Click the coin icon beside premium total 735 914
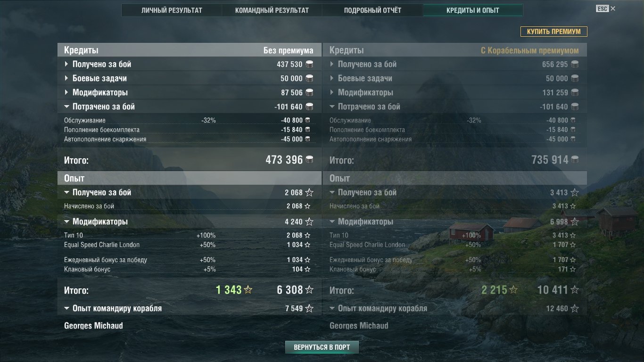 pos(575,160)
